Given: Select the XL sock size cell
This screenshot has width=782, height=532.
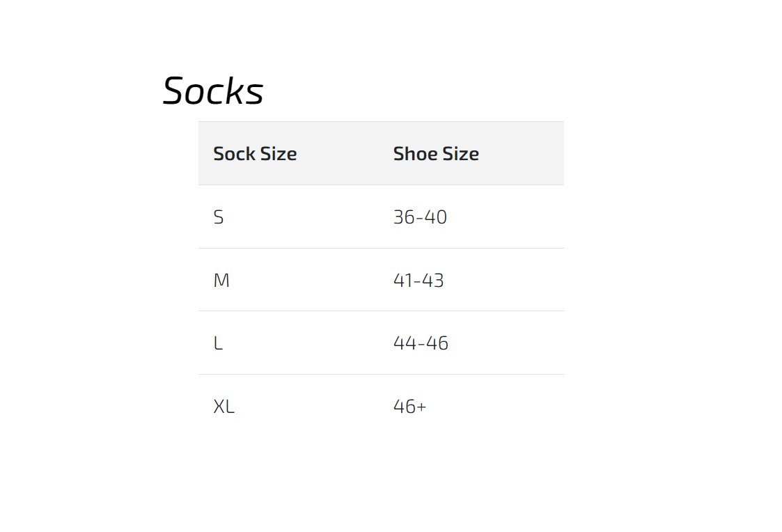Looking at the screenshot, I should click(224, 407).
